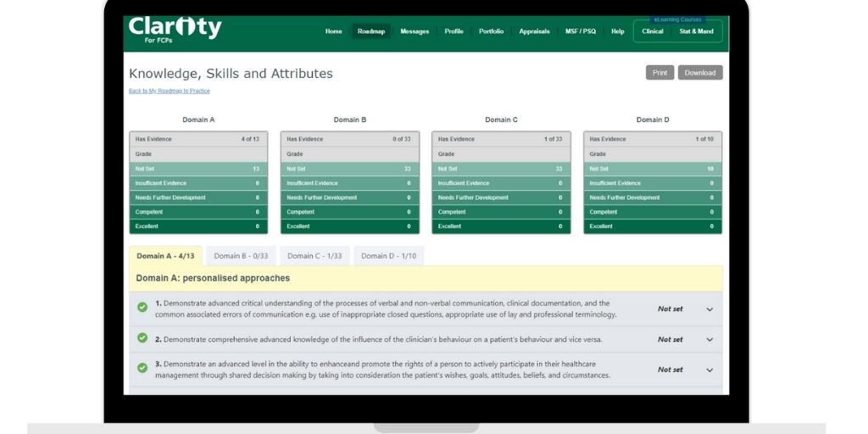Switch to the Domain B - 0/33 tab
This screenshot has width=868, height=434.
click(x=241, y=256)
